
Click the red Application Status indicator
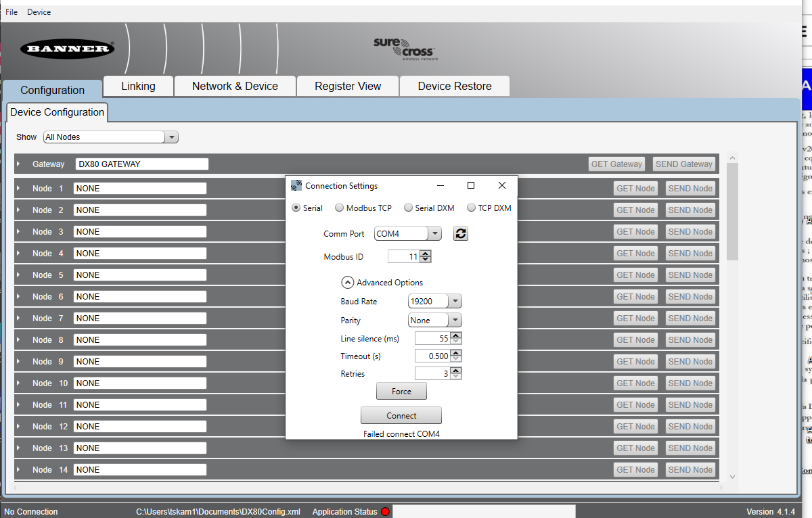385,512
